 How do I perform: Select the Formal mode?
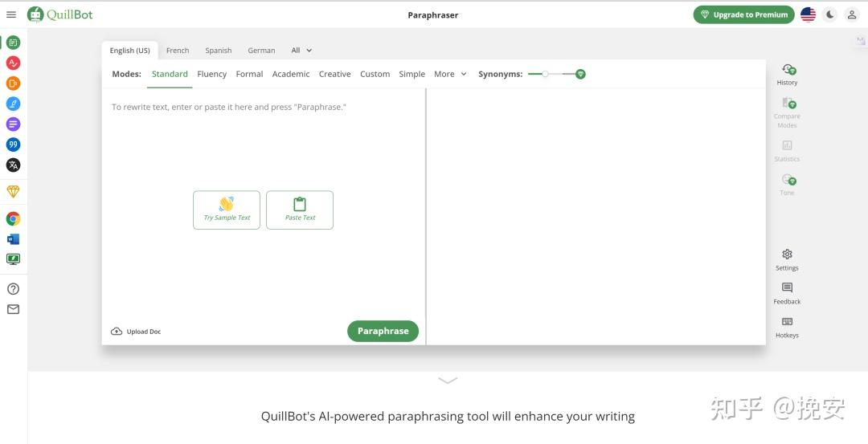pyautogui.click(x=249, y=74)
